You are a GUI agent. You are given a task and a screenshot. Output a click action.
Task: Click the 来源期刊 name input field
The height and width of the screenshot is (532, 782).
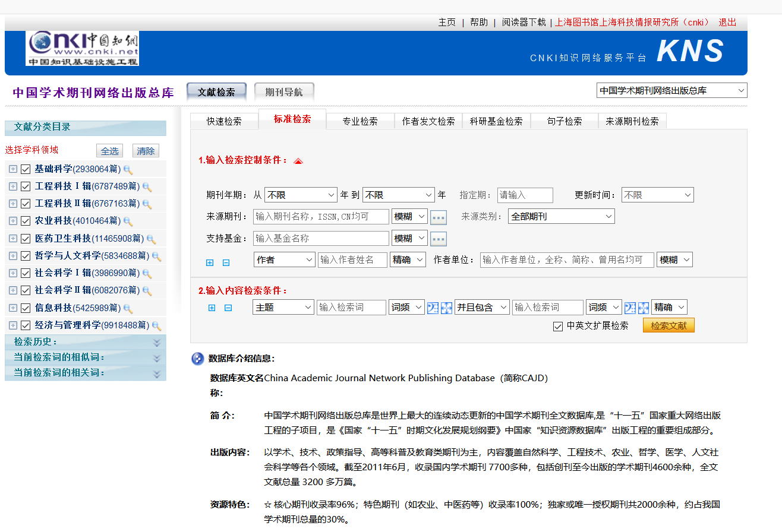point(321,217)
